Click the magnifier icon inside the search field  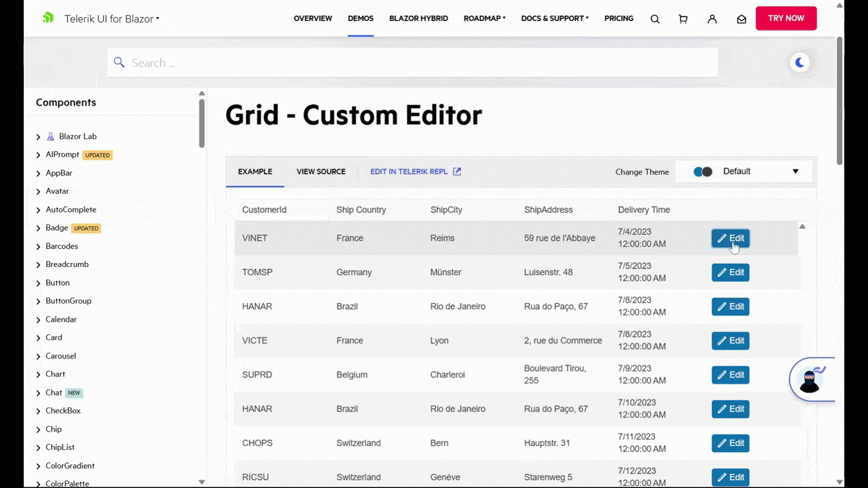119,62
